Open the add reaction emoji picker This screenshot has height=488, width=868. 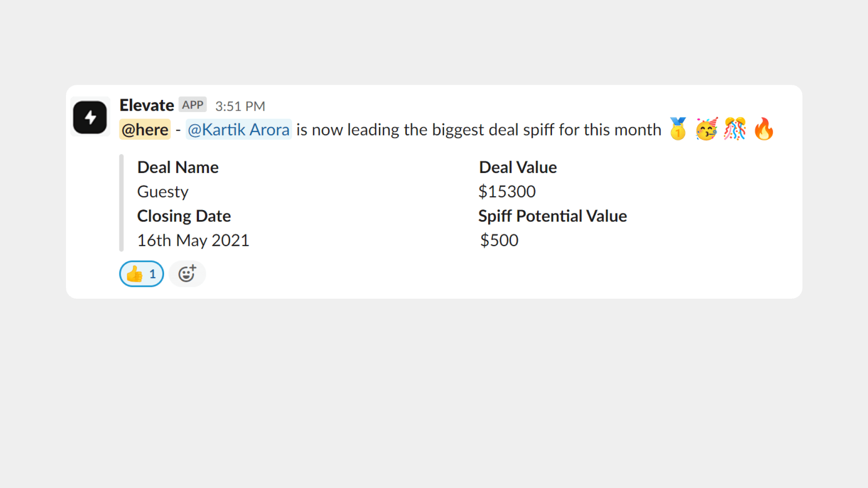click(187, 274)
